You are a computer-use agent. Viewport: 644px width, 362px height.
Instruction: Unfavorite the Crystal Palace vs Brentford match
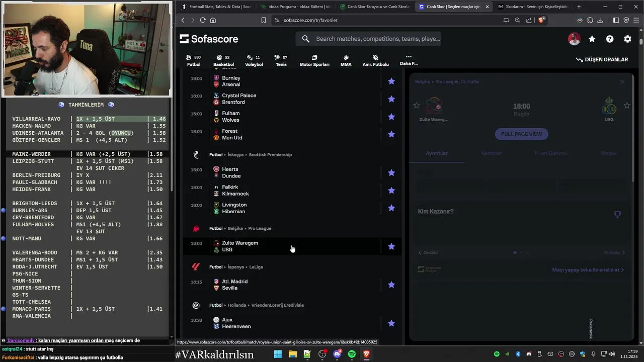tap(391, 99)
